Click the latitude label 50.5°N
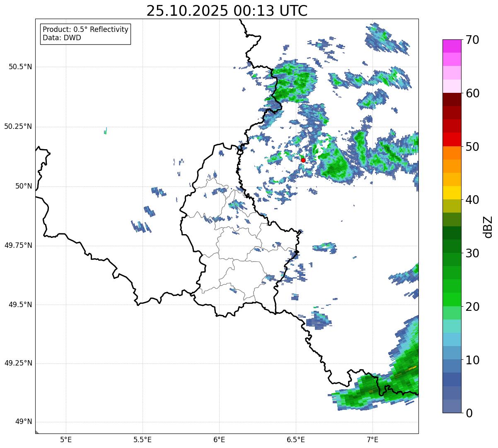The width and height of the screenshot is (498, 448). coord(20,67)
